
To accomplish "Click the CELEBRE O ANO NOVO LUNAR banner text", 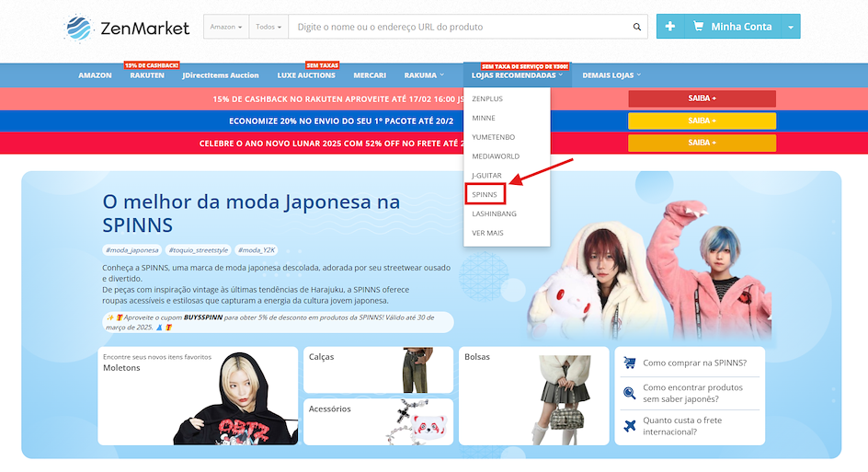I will (x=331, y=144).
